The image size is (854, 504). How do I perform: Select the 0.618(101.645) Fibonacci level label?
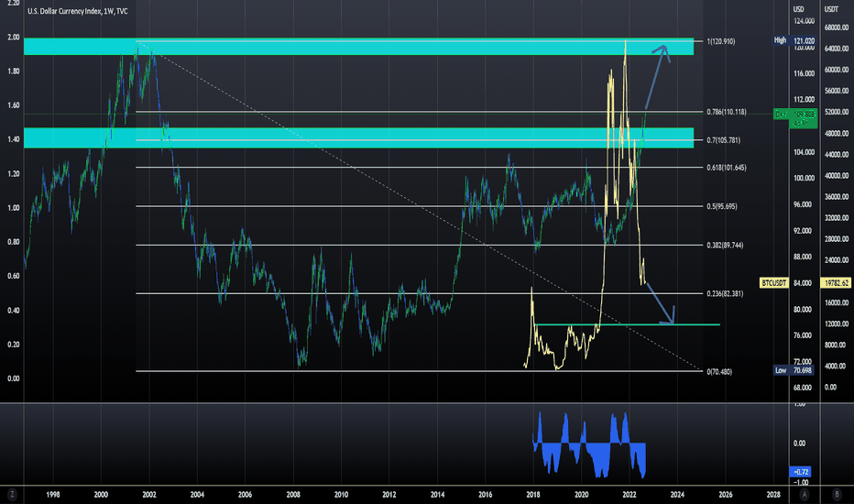(727, 168)
